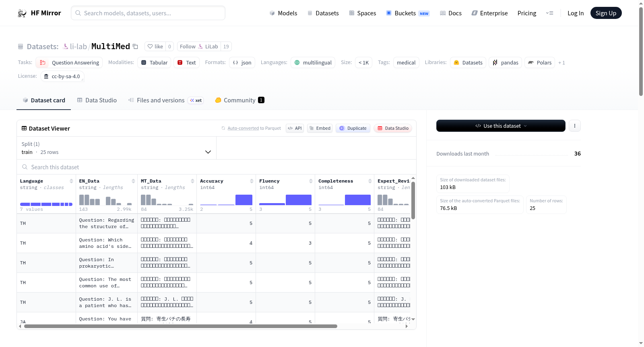
Task: Click the LiLab organization avatar in Follow button
Action: (x=200, y=46)
